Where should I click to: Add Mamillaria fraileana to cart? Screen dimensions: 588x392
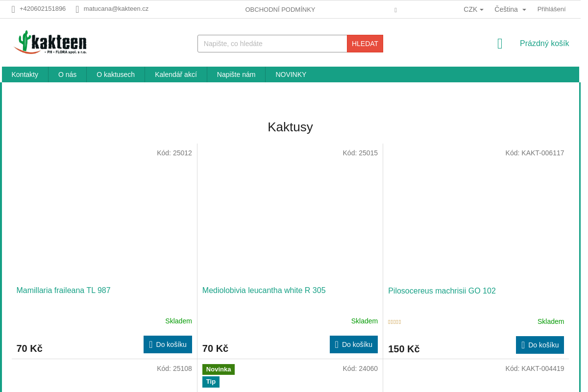(168, 344)
